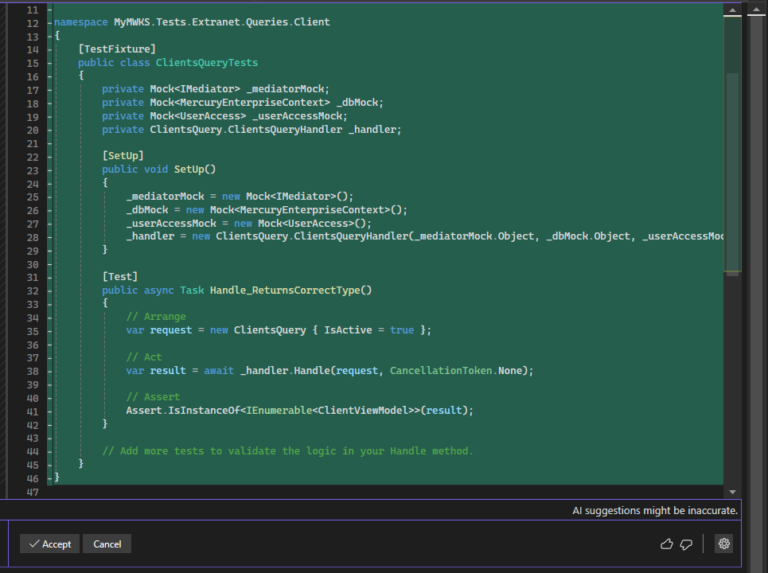This screenshot has width=768, height=573.
Task: Click the [TestFixture] attribute
Action: click(x=117, y=48)
